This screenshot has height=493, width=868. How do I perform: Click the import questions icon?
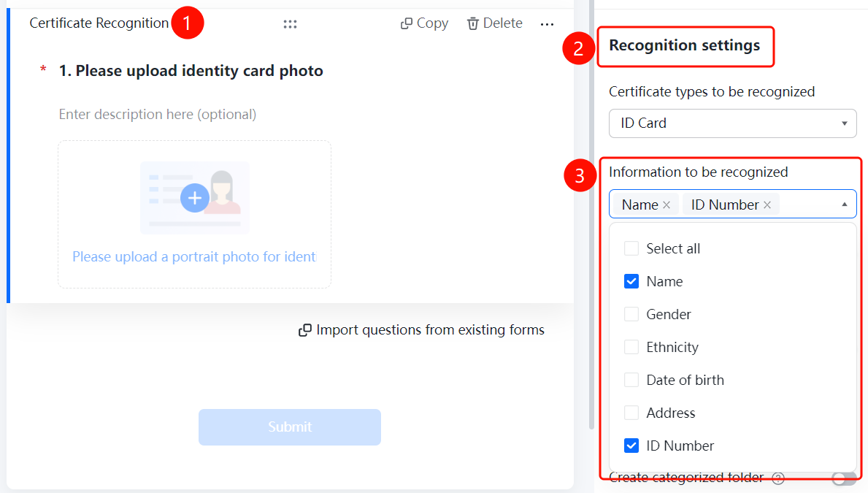pyautogui.click(x=305, y=330)
